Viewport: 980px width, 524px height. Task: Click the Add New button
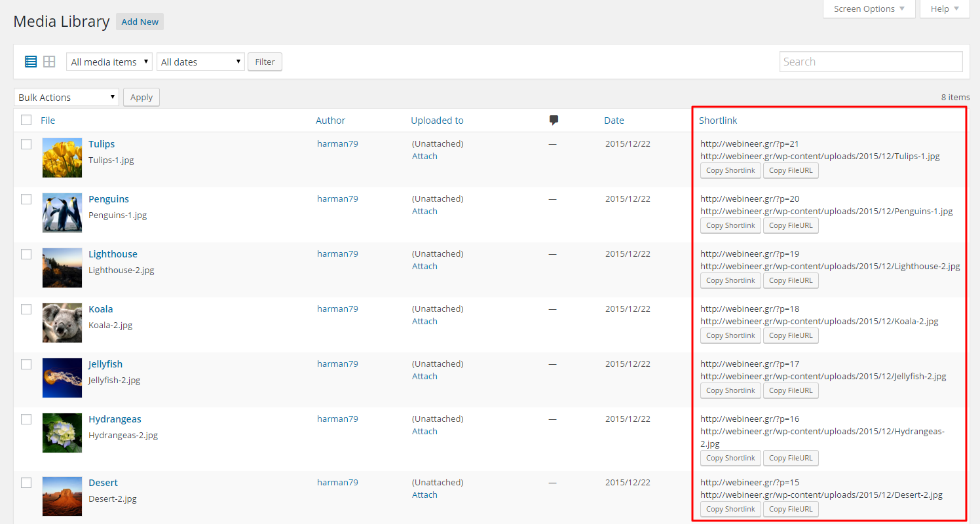pos(140,22)
